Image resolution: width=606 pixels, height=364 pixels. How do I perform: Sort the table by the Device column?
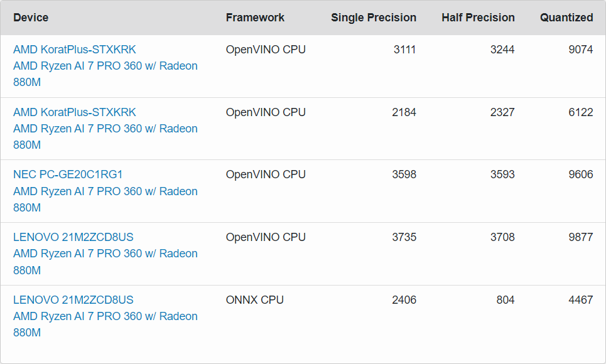tap(31, 18)
